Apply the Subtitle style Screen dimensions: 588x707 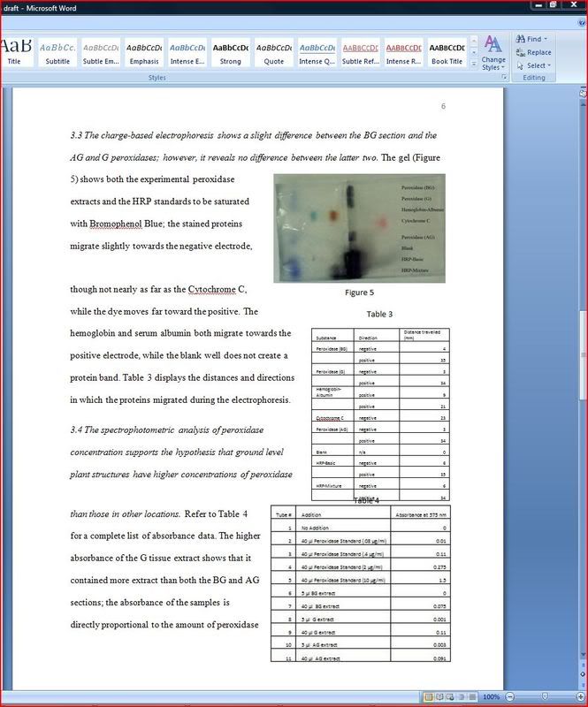57,52
